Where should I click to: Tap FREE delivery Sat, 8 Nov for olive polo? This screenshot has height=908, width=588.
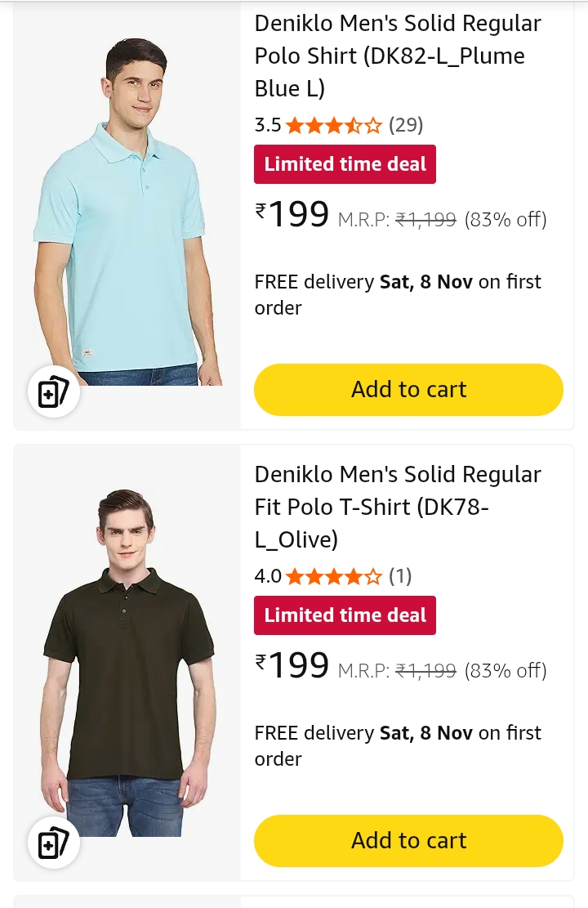pyautogui.click(x=398, y=745)
